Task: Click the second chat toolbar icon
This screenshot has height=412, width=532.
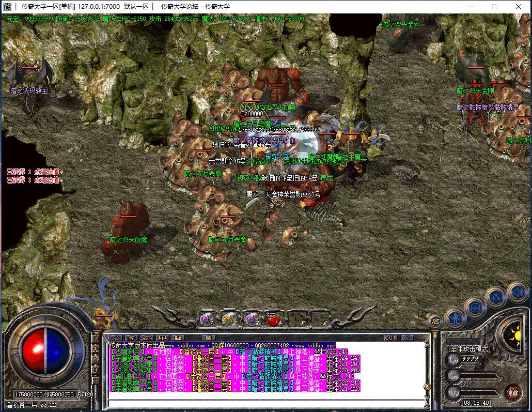Action: [x=131, y=338]
